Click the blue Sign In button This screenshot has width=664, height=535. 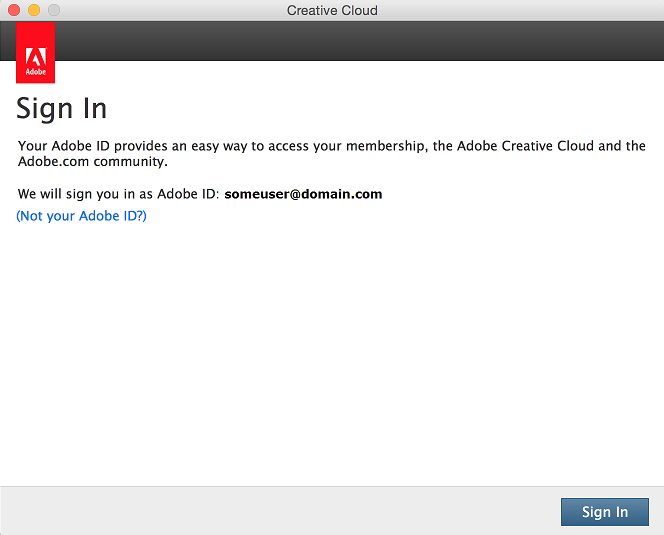click(605, 512)
